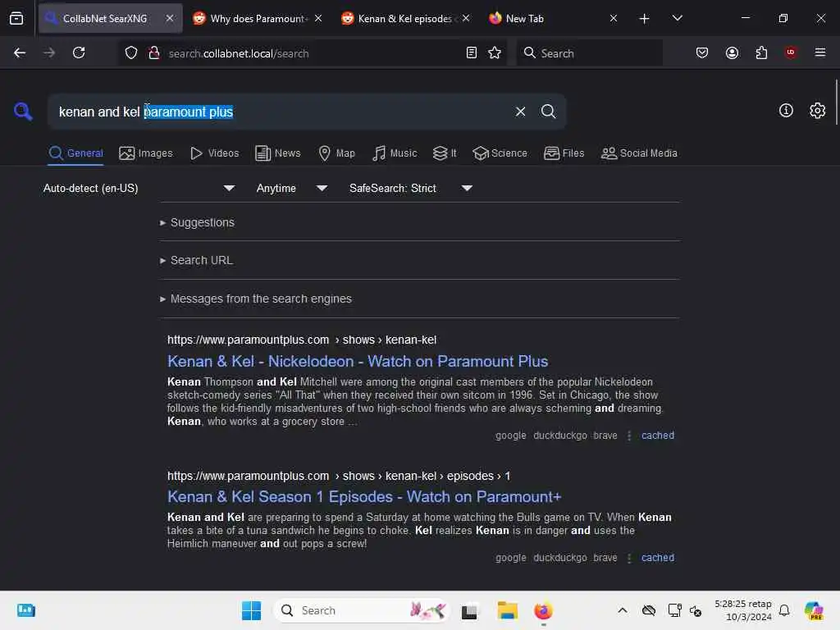840x630 pixels.
Task: Open the SafeSearch: Strict dropdown
Action: pyautogui.click(x=411, y=188)
